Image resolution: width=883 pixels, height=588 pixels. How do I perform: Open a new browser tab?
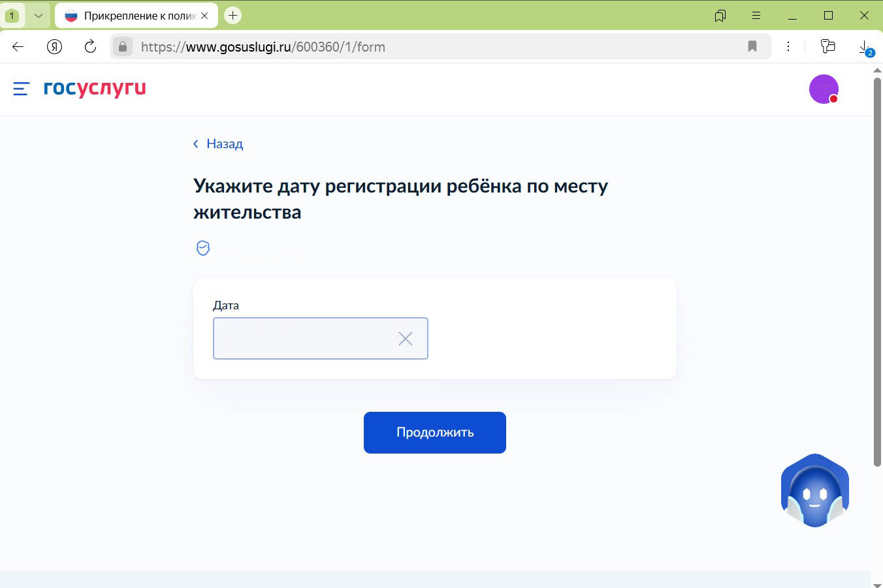233,14
